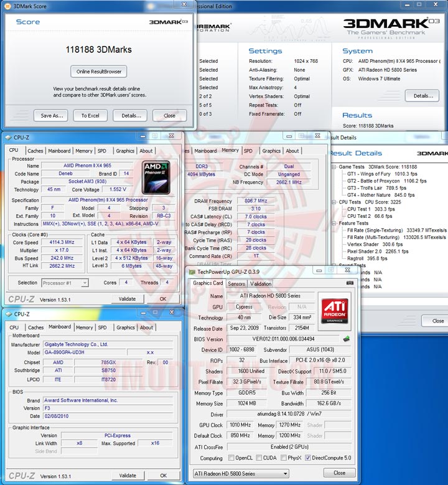The image size is (448, 485).
Task: Select About tab in bottom CPU-Z window
Action: [146, 327]
